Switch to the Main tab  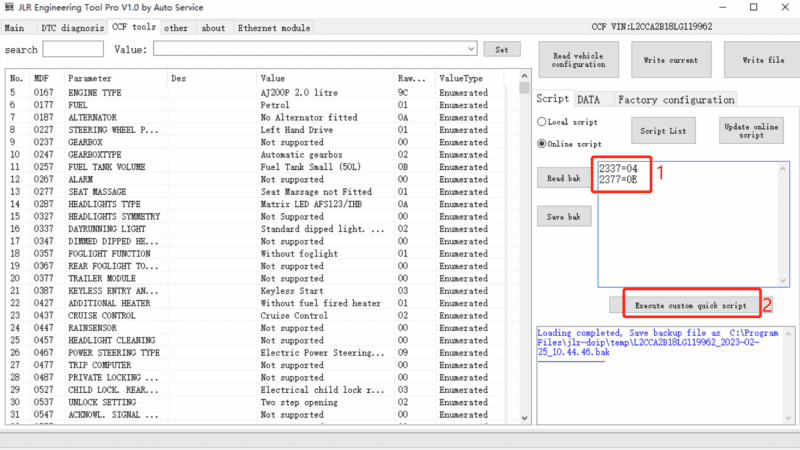tap(14, 28)
